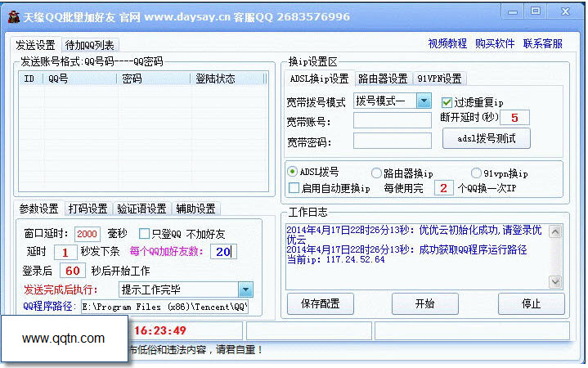Expand 发送完成后执行 dropdown

click(245, 289)
